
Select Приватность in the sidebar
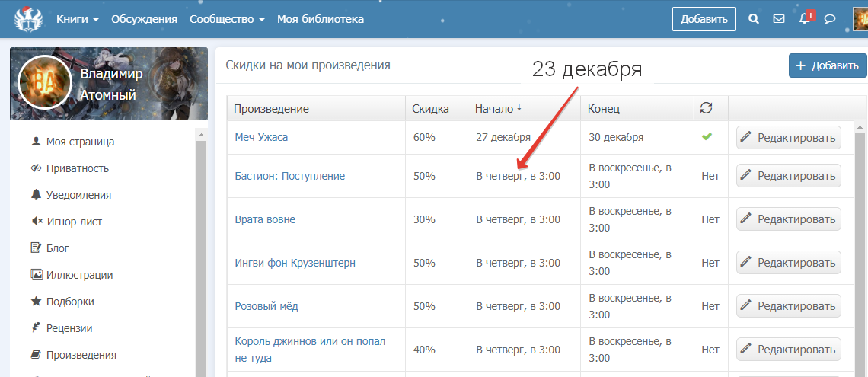pyautogui.click(x=77, y=168)
